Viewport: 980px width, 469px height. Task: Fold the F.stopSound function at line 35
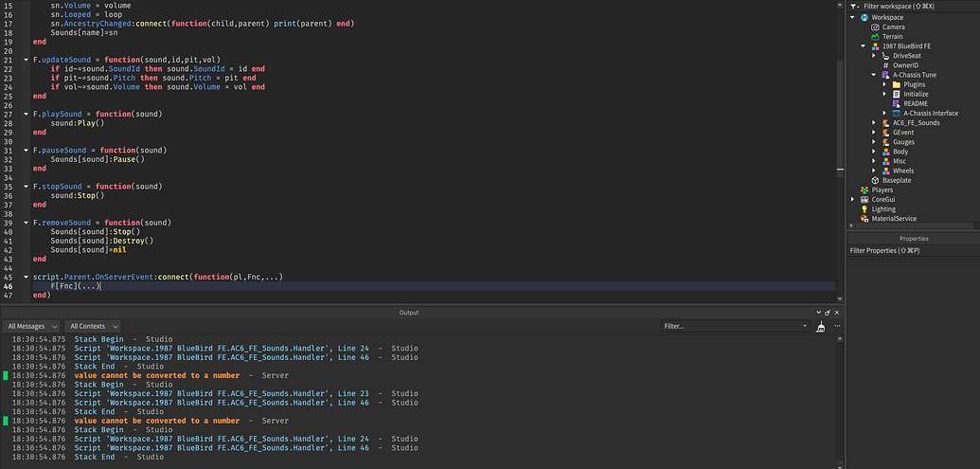[26, 187]
